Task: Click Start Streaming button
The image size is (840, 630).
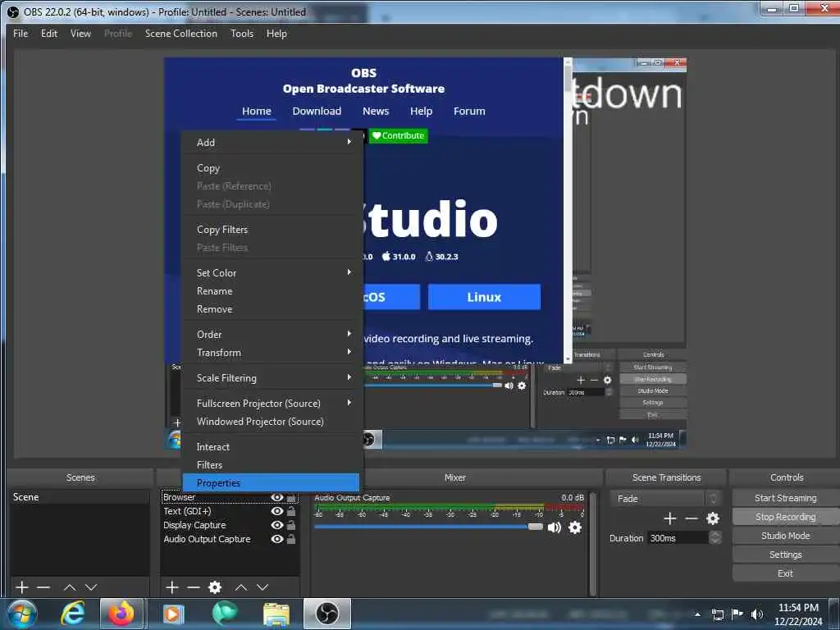Action: tap(785, 498)
